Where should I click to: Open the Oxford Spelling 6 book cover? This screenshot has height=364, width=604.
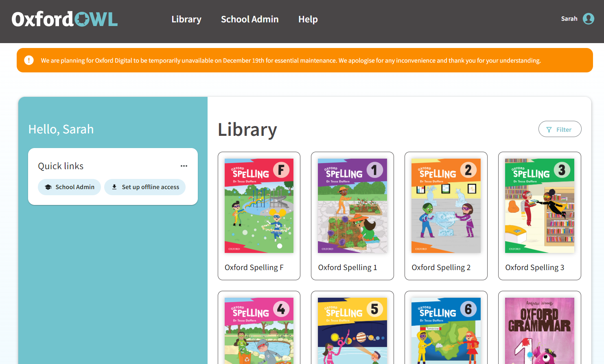pyautogui.click(x=446, y=331)
